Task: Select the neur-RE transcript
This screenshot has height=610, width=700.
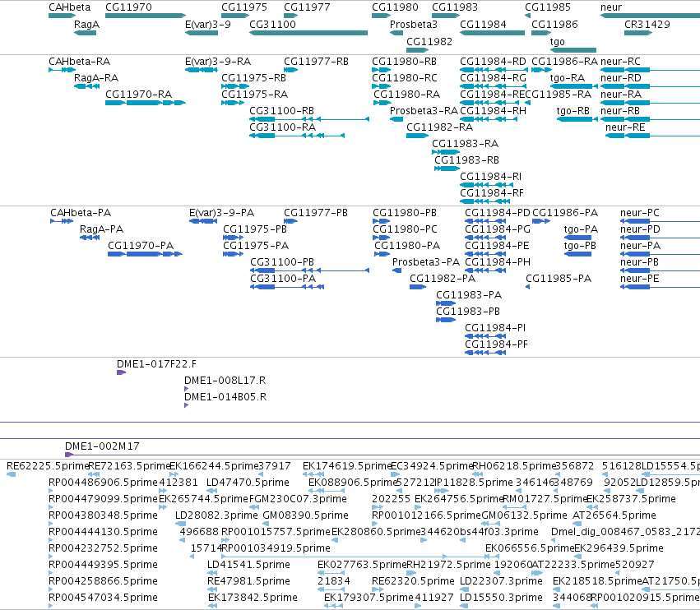Action: 652,136
